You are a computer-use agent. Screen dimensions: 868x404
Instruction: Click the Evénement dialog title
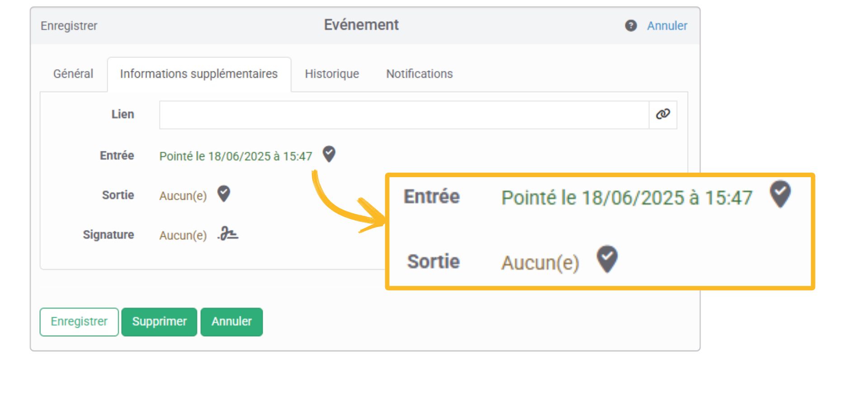coord(361,25)
